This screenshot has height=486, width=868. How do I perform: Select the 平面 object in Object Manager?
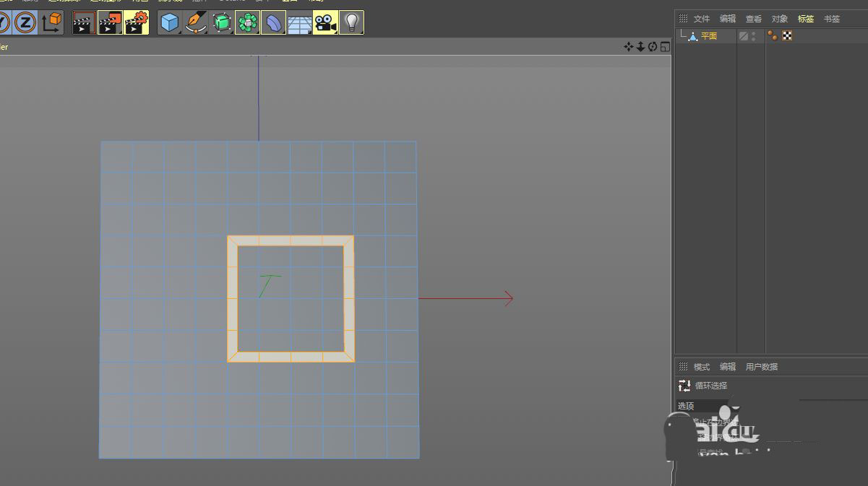[708, 36]
